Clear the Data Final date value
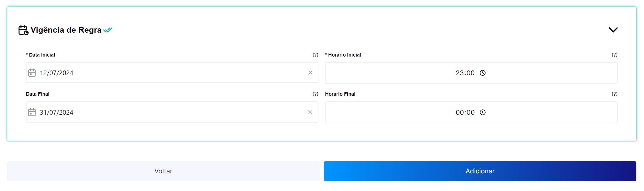This screenshot has width=644, height=191. pyautogui.click(x=310, y=112)
